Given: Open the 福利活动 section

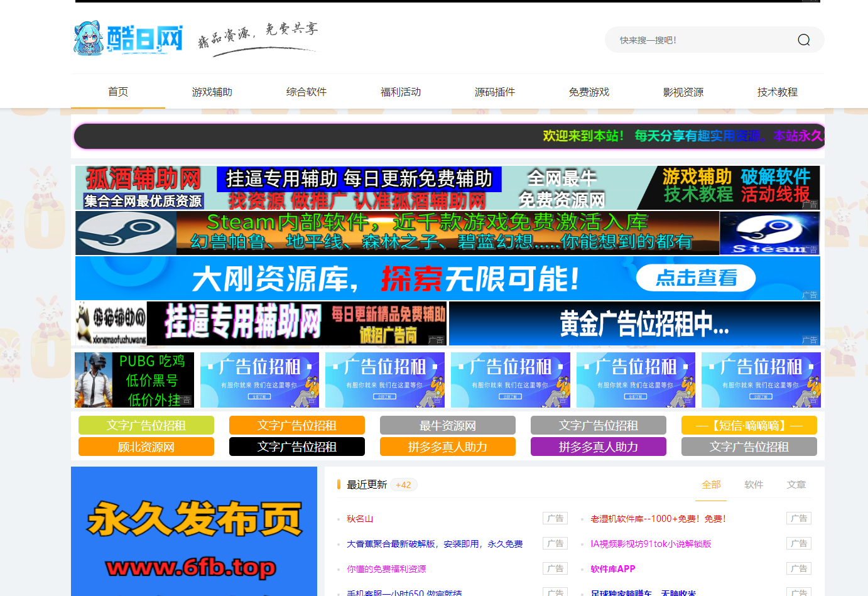Looking at the screenshot, I should 401,92.
